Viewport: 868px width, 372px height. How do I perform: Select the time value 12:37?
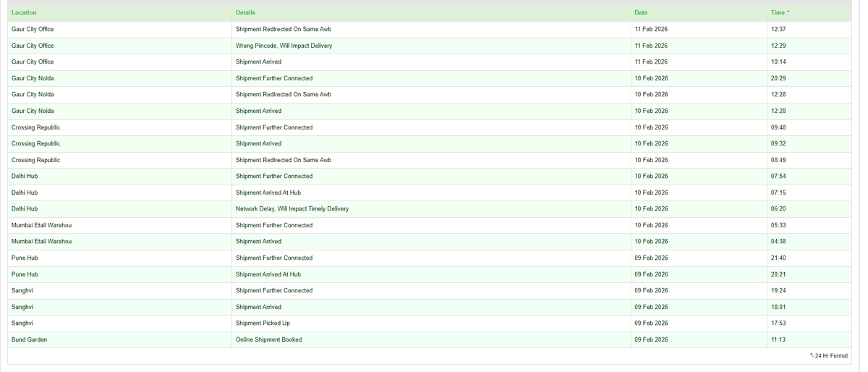pos(778,30)
